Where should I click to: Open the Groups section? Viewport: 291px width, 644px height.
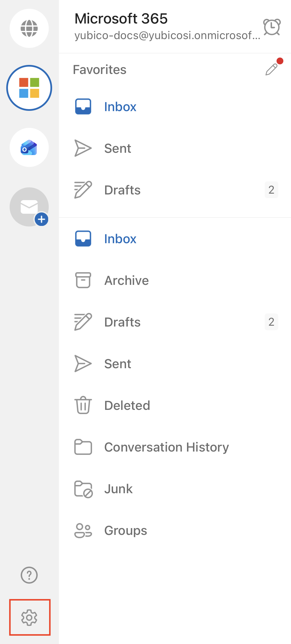[126, 531]
